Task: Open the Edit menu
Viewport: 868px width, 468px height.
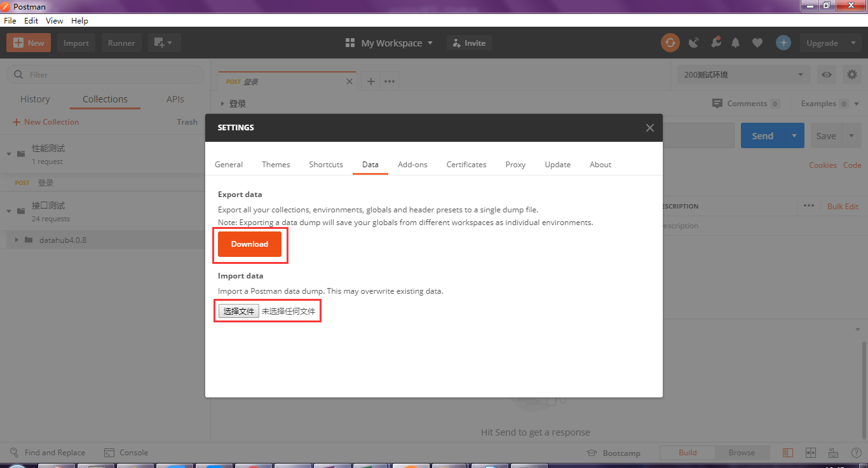Action: (31, 20)
